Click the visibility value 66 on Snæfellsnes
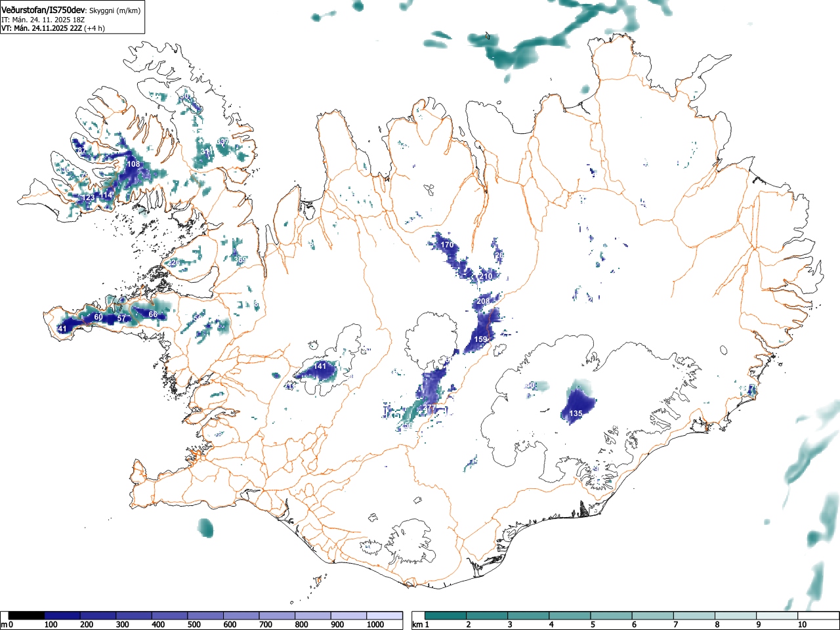 153,314
